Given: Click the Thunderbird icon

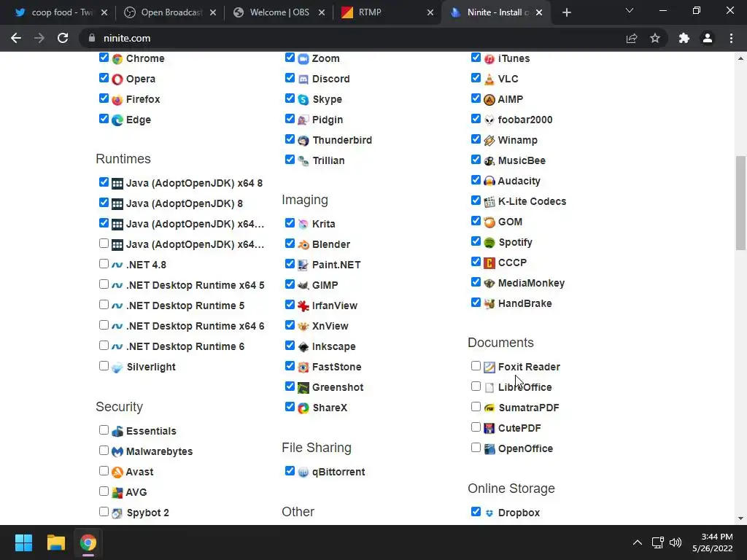Looking at the screenshot, I should click(303, 141).
